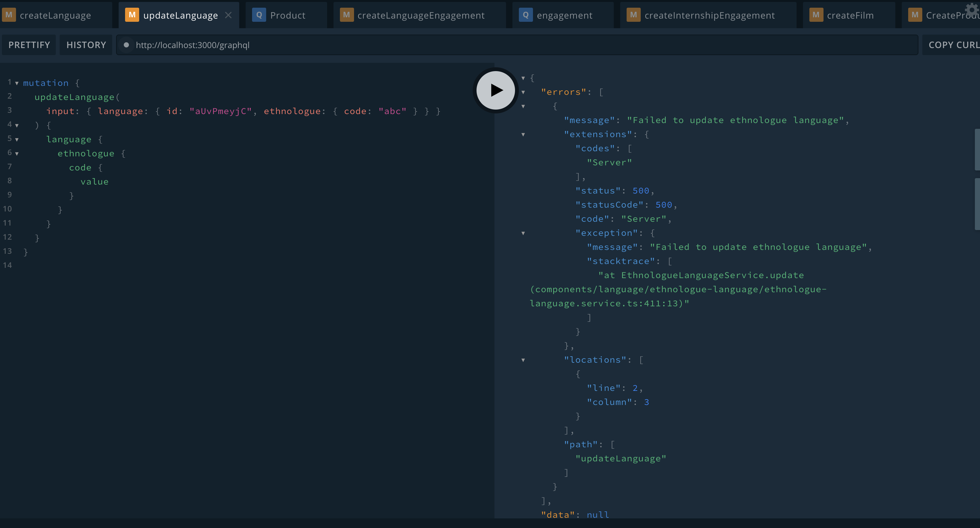
Task: Click the "data": null entry
Action: pyautogui.click(x=575, y=515)
